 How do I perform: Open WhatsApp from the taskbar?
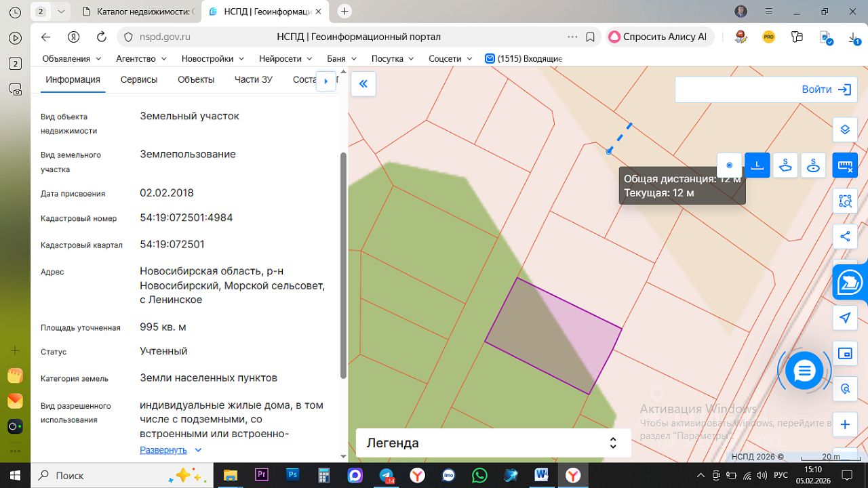coord(479,475)
